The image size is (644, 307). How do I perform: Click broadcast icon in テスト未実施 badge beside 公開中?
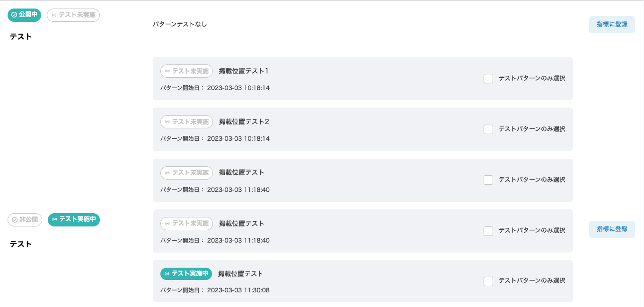(x=54, y=15)
